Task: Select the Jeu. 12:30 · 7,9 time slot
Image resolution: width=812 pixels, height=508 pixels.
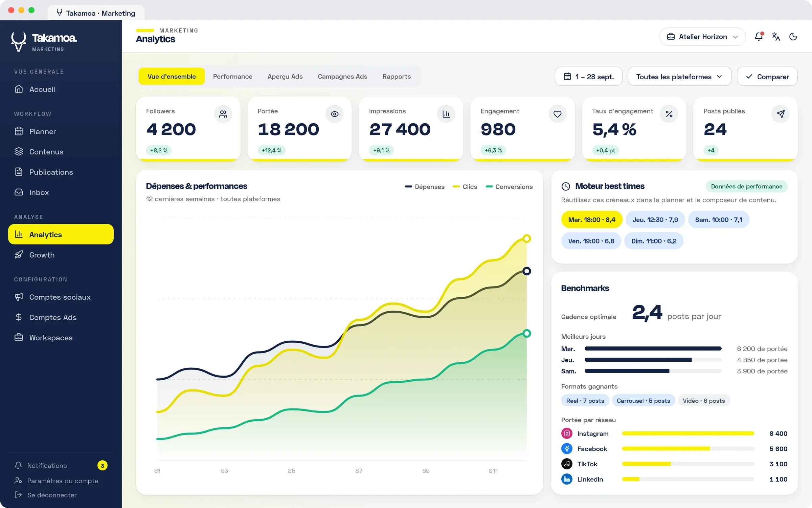Action: pyautogui.click(x=655, y=220)
